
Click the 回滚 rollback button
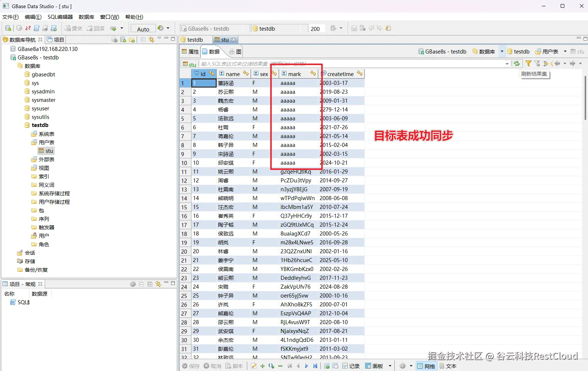[x=95, y=28]
